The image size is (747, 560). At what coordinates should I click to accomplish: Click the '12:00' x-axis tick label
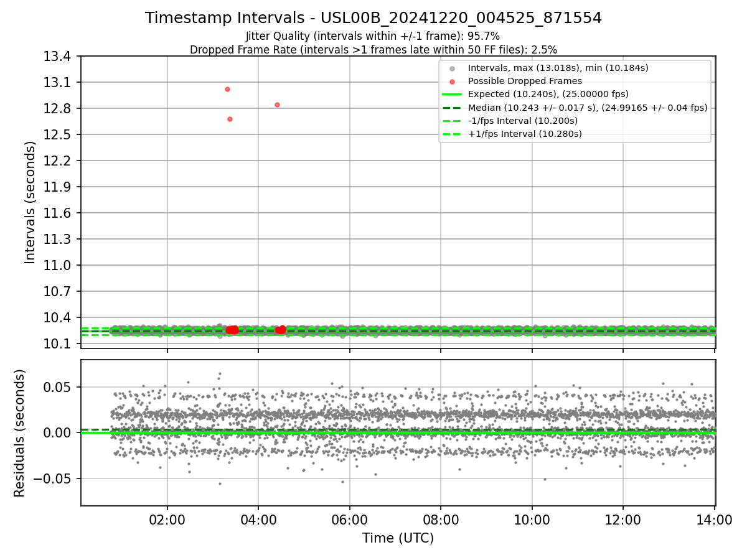tap(623, 520)
